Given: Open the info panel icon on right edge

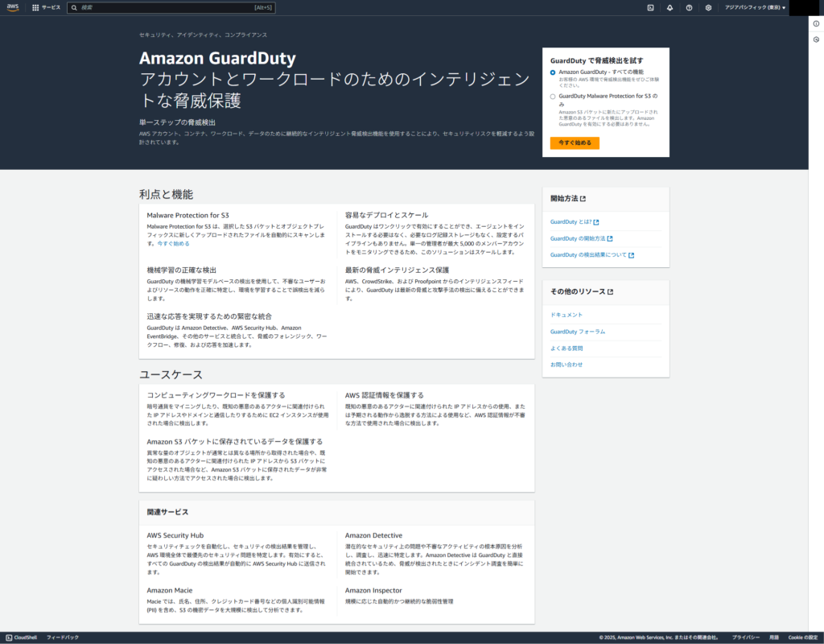Looking at the screenshot, I should click(816, 23).
